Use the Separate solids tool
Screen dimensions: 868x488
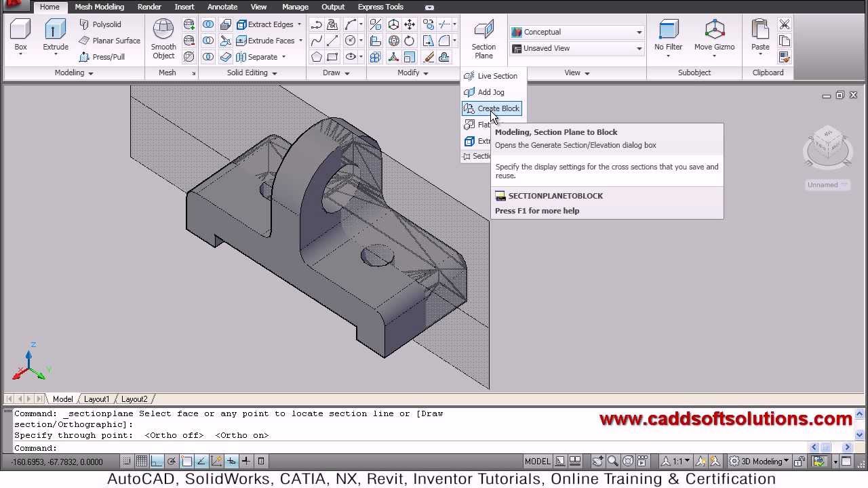click(257, 57)
